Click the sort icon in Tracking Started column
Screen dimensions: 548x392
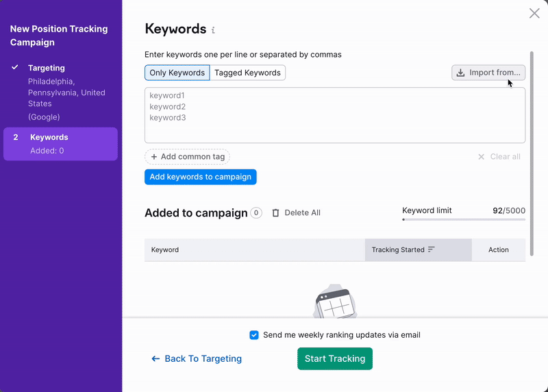click(432, 250)
